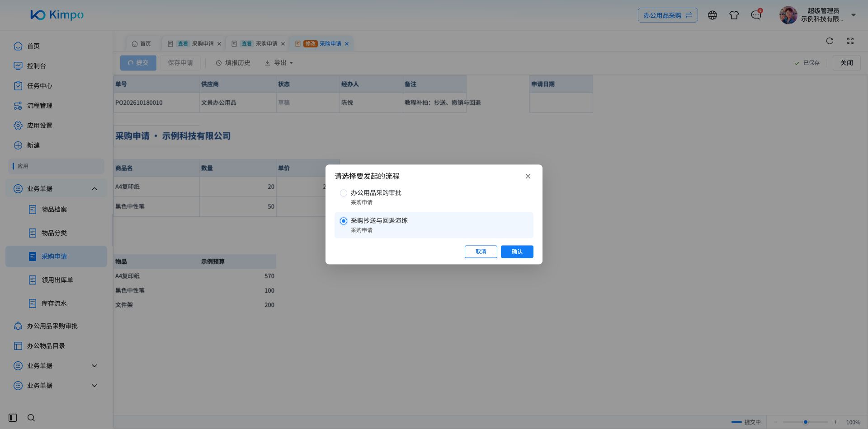Expand the user account dropdown arrow
The image size is (868, 429).
tap(854, 15)
